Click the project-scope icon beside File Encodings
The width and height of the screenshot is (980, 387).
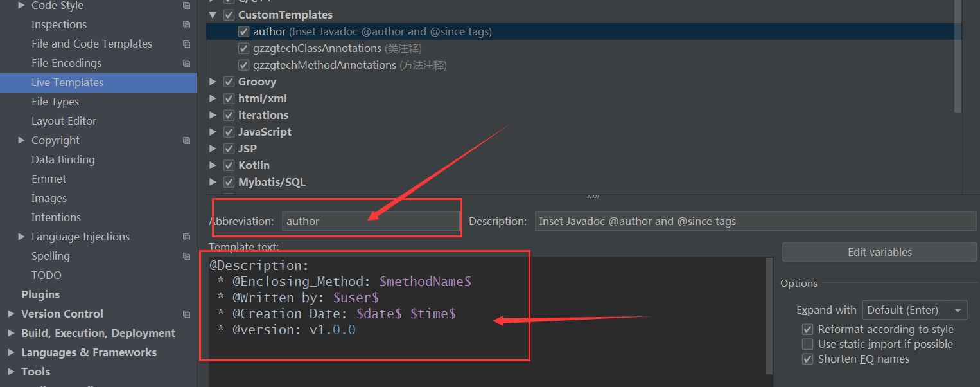coord(186,64)
